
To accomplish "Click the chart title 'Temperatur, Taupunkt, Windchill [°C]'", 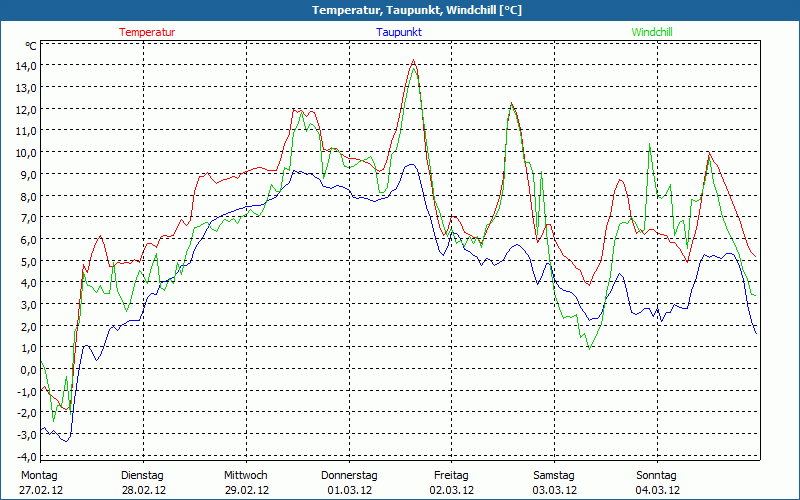I will [x=417, y=10].
